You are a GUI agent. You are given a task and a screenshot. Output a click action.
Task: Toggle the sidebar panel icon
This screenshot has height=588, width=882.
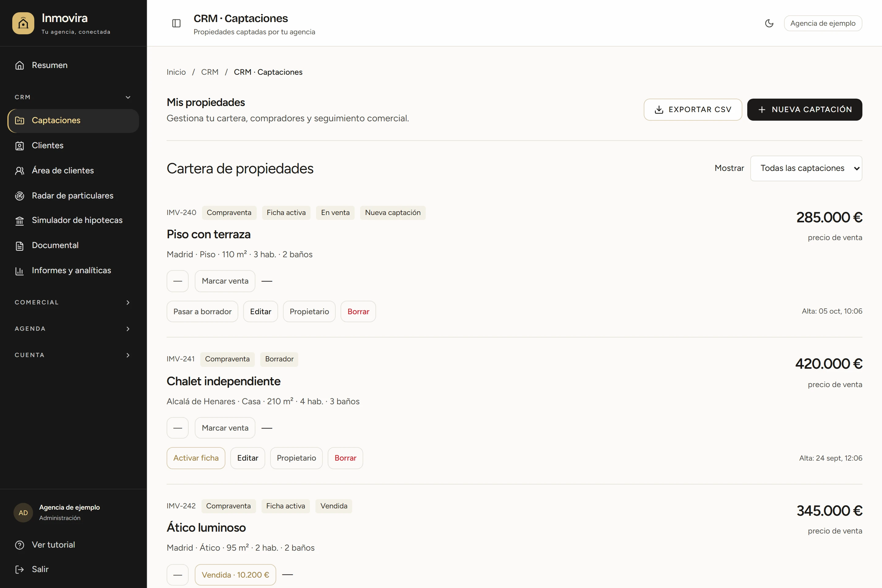tap(176, 23)
